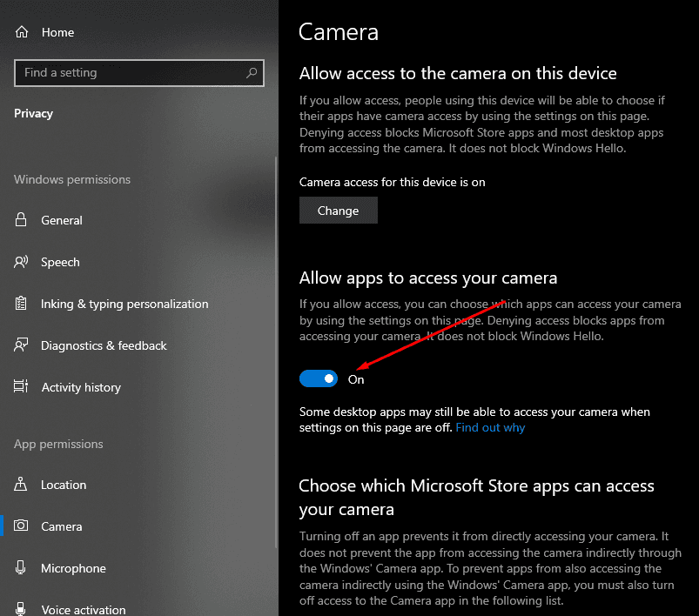The image size is (699, 616).
Task: Select the General padlock icon
Action: 22,220
